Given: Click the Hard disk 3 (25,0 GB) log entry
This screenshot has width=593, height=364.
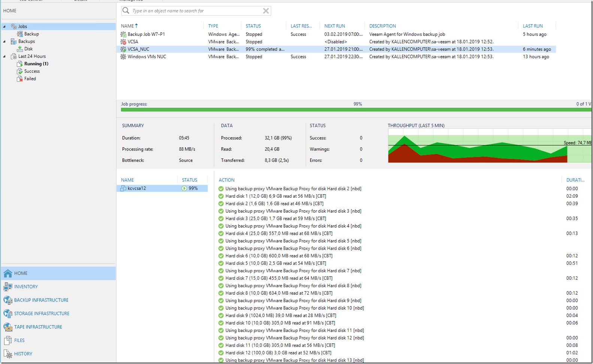Looking at the screenshot, I should coord(276,218).
